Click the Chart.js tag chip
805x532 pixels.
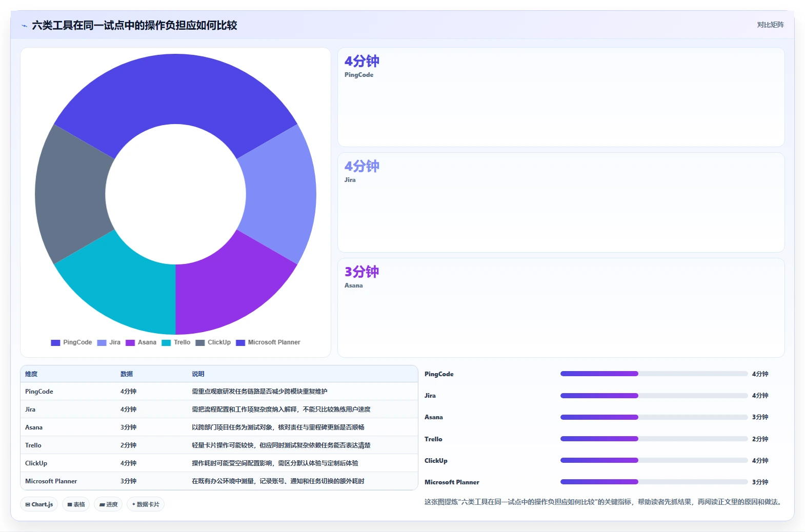pyautogui.click(x=39, y=504)
